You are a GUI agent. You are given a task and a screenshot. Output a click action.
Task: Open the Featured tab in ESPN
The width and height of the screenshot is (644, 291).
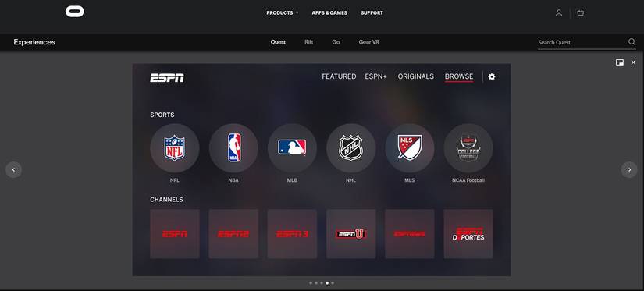coord(339,76)
